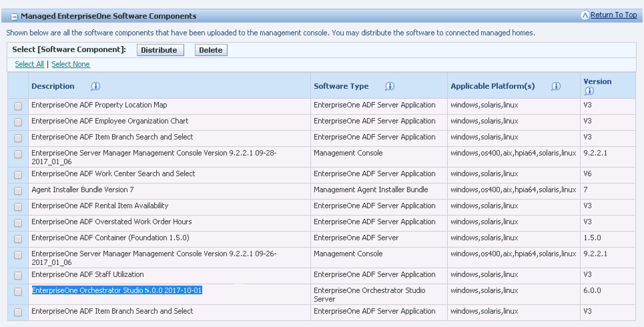Check the ADF Employee Organization Chart row
Image resolution: width=644 pixels, height=327 pixels.
point(18,122)
